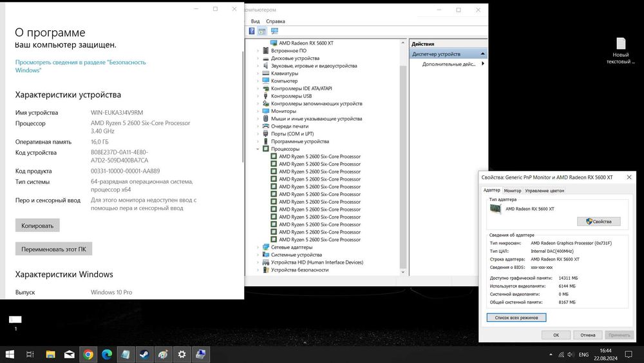
Task: Open Microsoft Edge from the taskbar
Action: 106,354
